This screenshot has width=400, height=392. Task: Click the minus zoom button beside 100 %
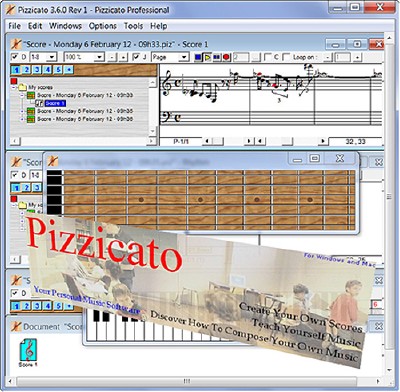pos(112,57)
